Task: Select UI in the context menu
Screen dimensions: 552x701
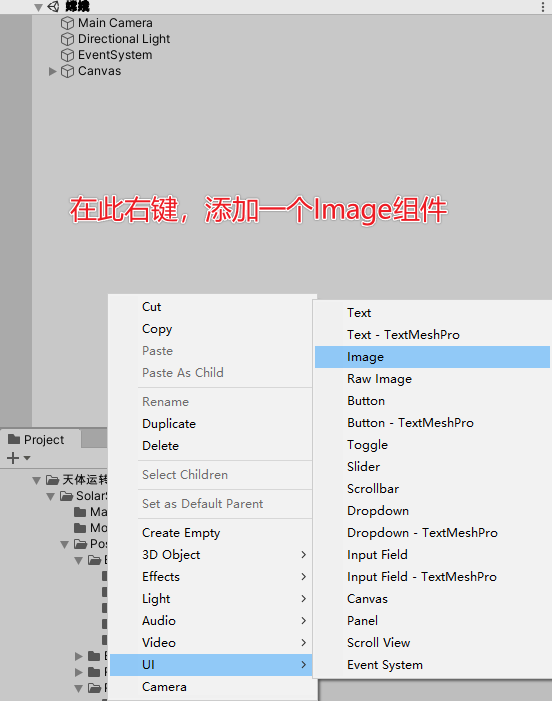Action: click(x=211, y=665)
